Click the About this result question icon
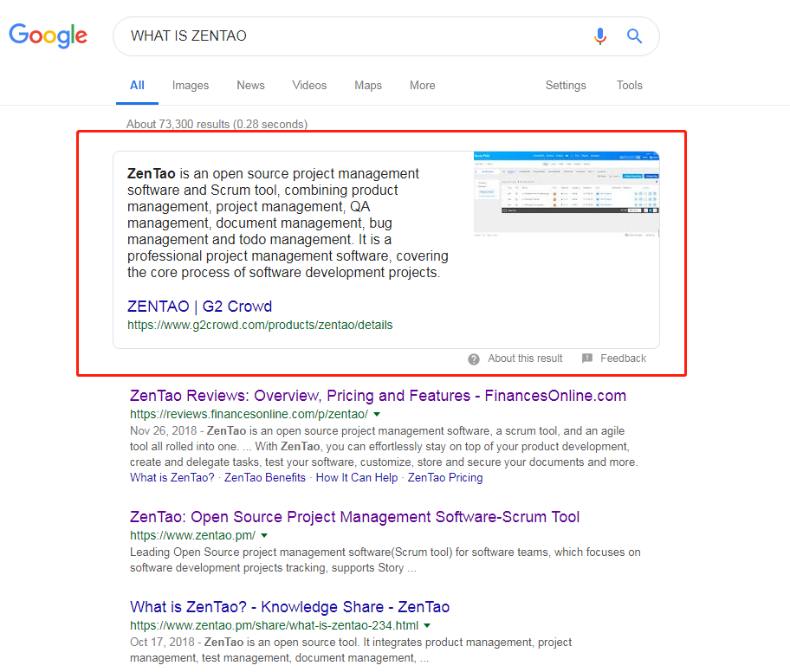This screenshot has width=790, height=672. pyautogui.click(x=474, y=359)
